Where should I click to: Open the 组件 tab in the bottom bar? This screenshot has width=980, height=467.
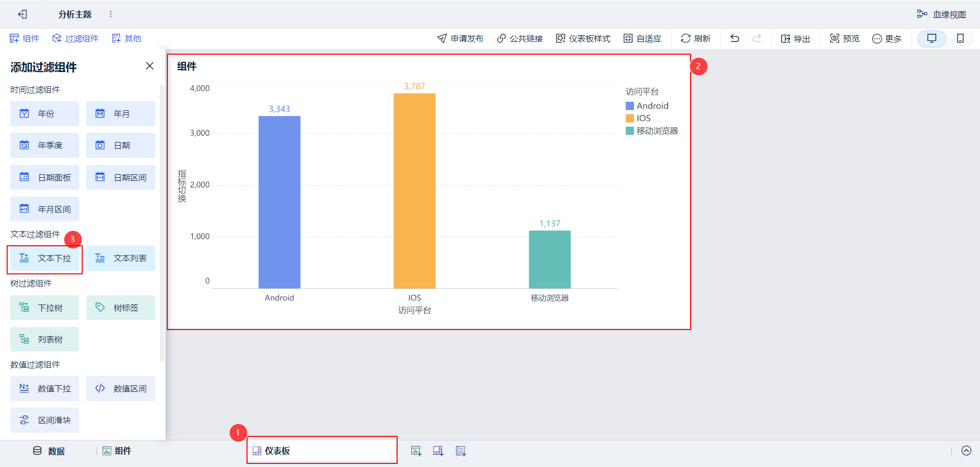(x=117, y=451)
